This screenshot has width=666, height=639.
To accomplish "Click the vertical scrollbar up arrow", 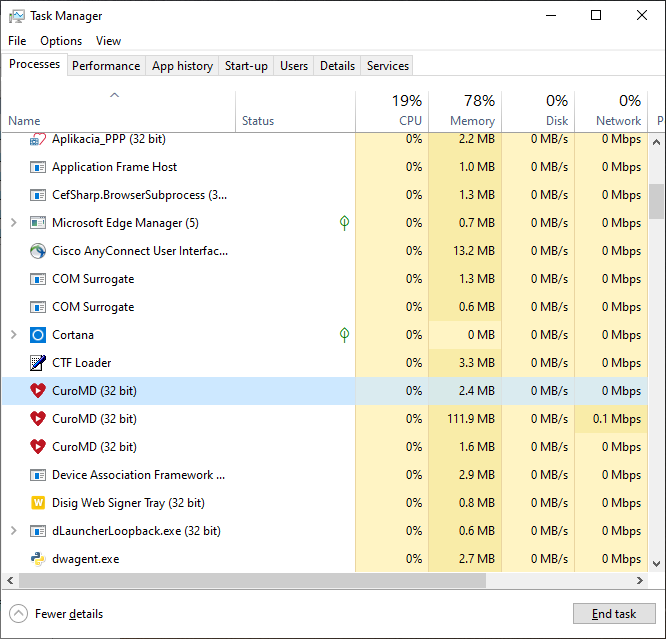I will (656, 142).
